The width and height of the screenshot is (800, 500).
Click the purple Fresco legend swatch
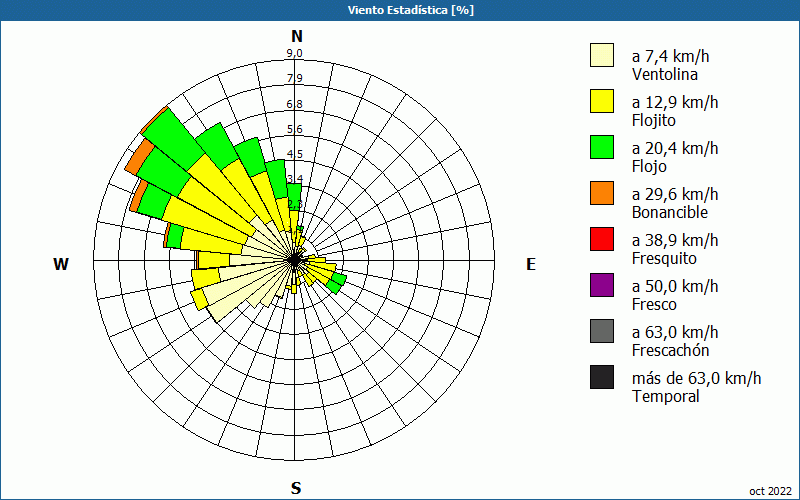pos(602,285)
